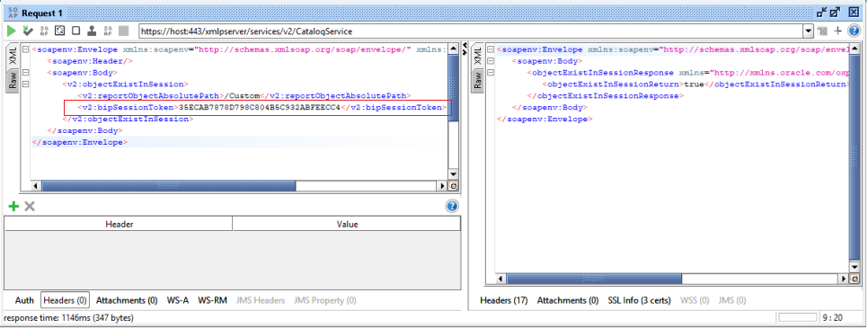The height and width of the screenshot is (328, 868).
Task: Open the JMS Property (0) tab
Action: pyautogui.click(x=325, y=300)
